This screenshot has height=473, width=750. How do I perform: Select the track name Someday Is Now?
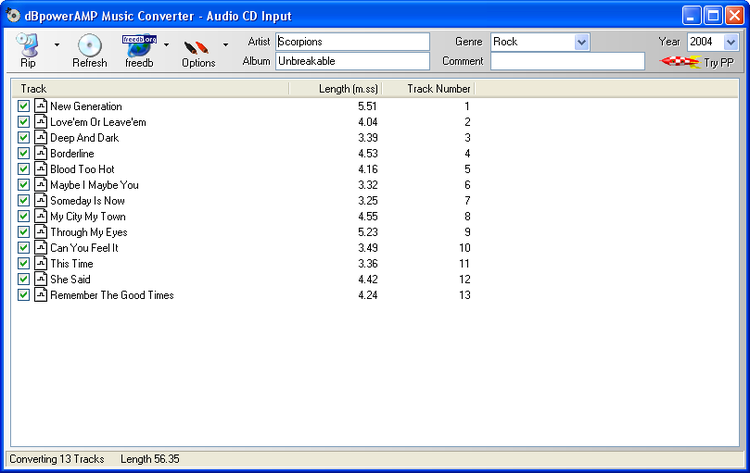click(88, 201)
